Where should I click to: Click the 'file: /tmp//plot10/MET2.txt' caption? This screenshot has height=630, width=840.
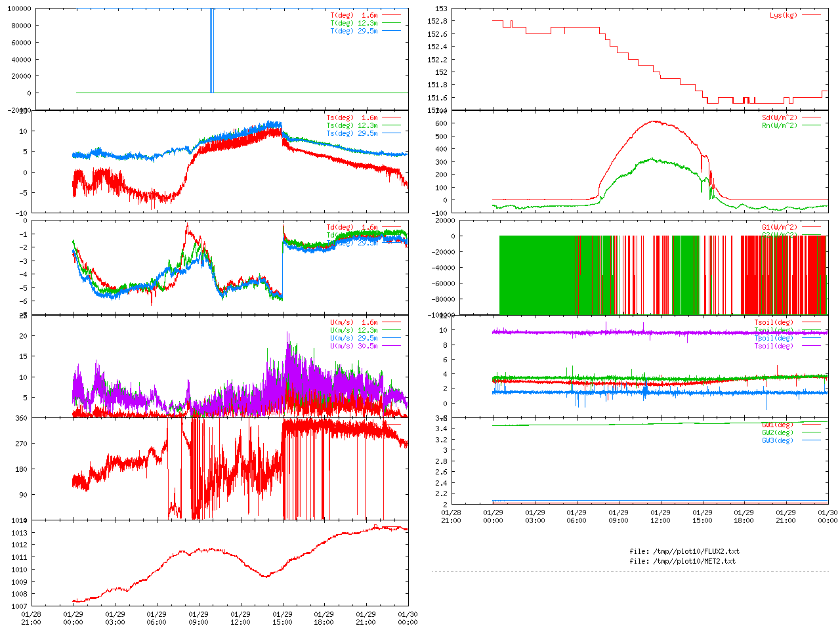[682, 561]
